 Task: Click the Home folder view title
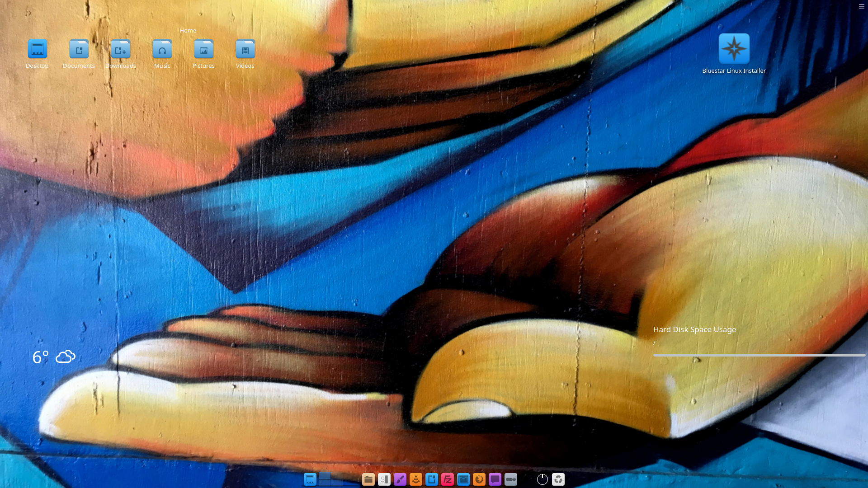pyautogui.click(x=188, y=30)
